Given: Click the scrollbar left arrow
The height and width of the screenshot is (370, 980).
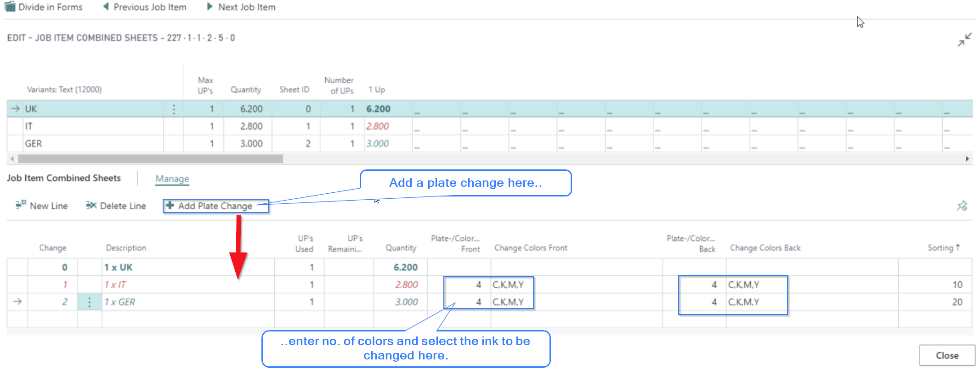Looking at the screenshot, I should 12,159.
